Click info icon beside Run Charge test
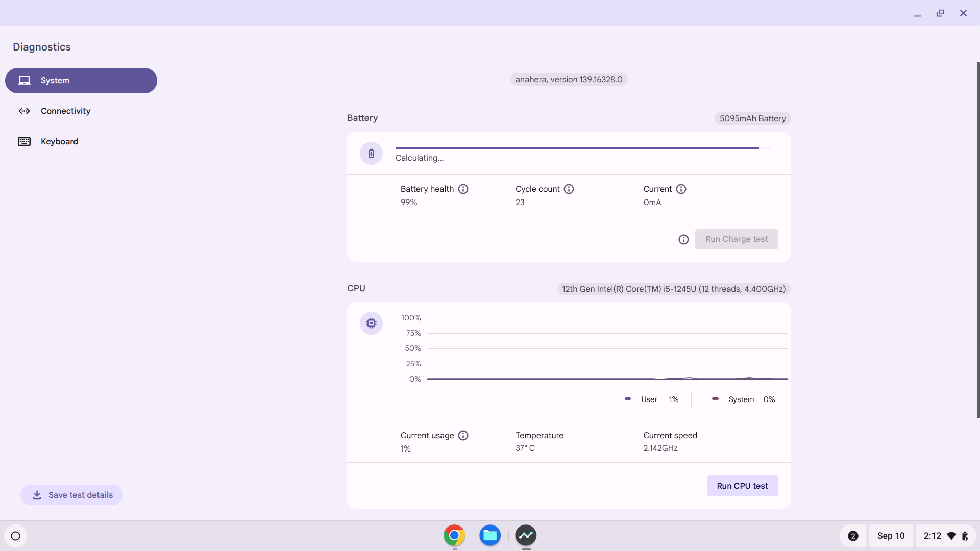Image resolution: width=980 pixels, height=551 pixels. [x=683, y=240]
